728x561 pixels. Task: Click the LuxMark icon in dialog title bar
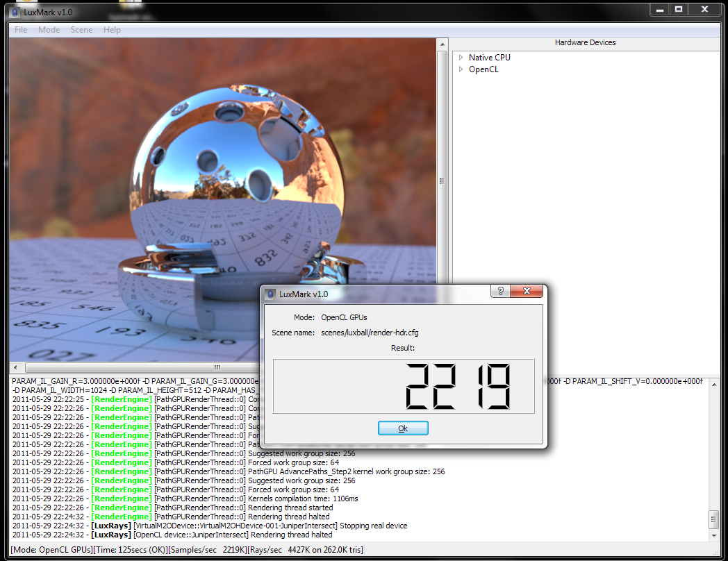270,294
